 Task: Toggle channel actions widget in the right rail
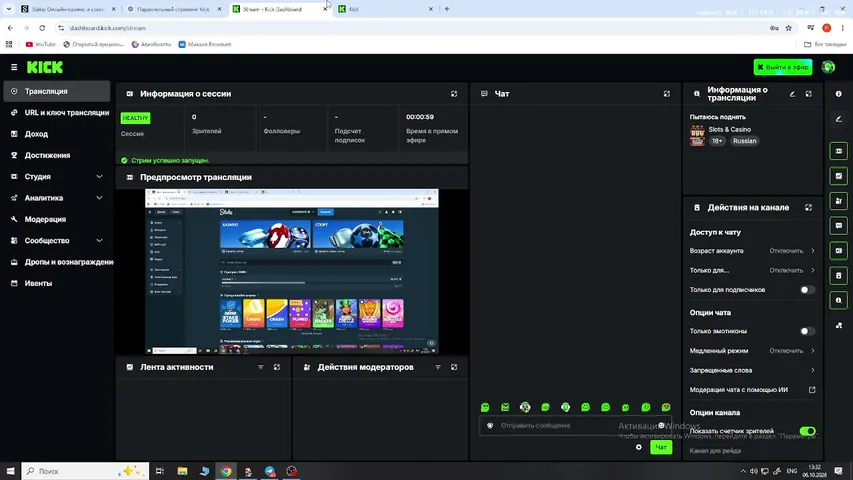coord(838,276)
